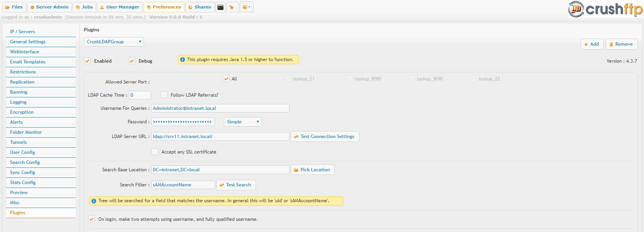The image size is (644, 232).
Task: Toggle the Enabled checkbox
Action: pos(87,61)
